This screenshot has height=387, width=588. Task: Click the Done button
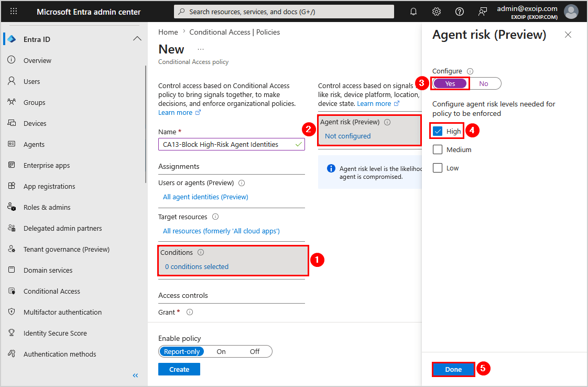pyautogui.click(x=453, y=369)
